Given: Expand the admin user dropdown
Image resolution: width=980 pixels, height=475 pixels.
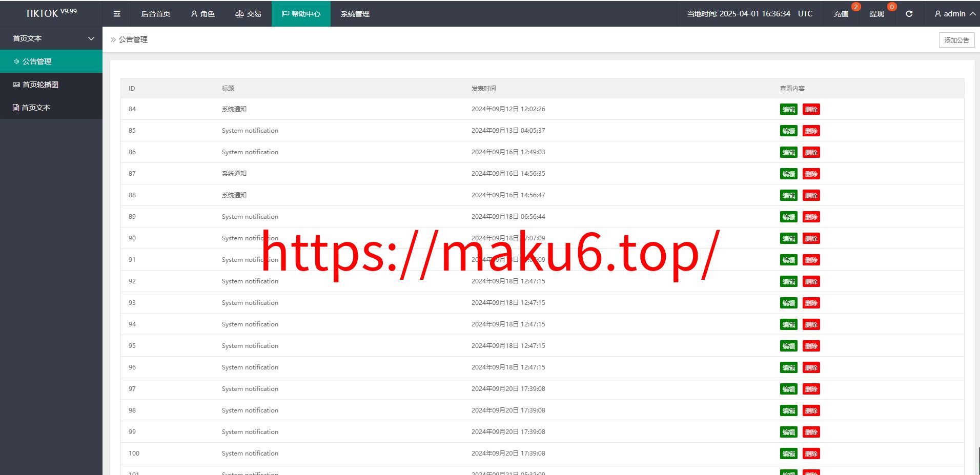Looking at the screenshot, I should click(955, 14).
